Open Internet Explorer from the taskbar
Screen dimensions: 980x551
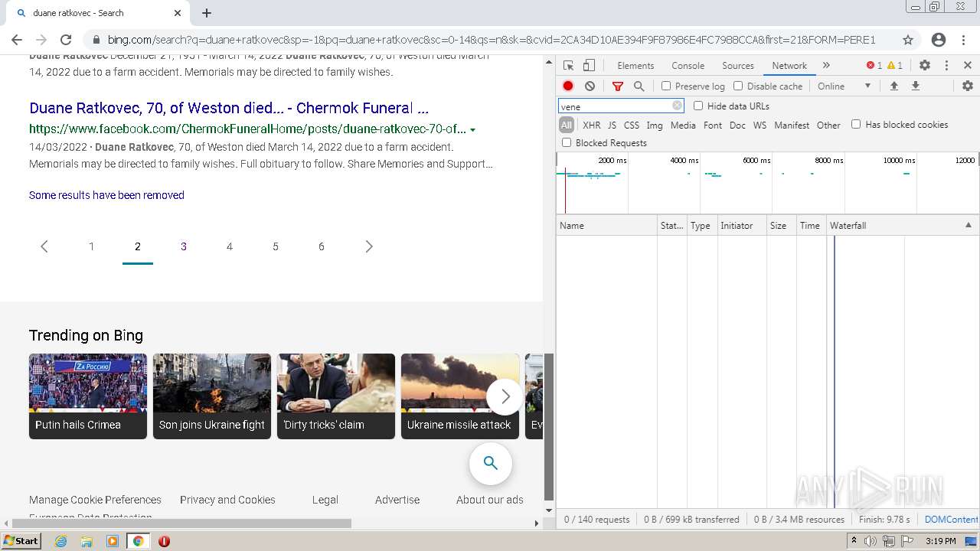[x=61, y=541]
